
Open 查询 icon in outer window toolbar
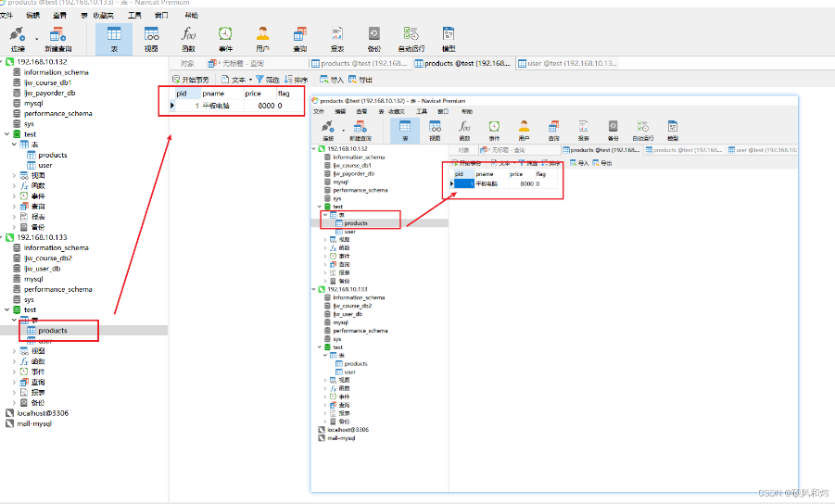pos(300,34)
